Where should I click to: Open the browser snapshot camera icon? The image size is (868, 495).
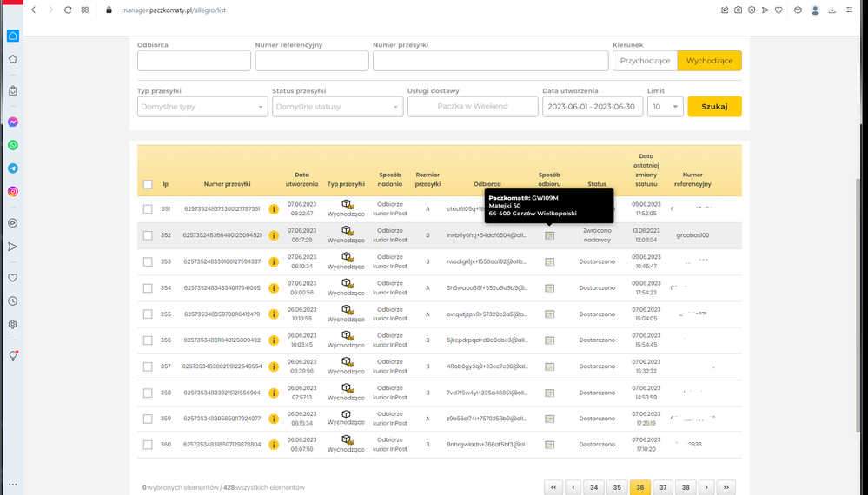[x=738, y=10]
